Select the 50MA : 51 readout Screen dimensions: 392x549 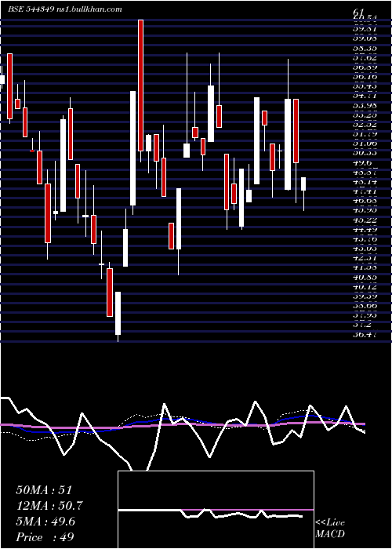[44, 490]
